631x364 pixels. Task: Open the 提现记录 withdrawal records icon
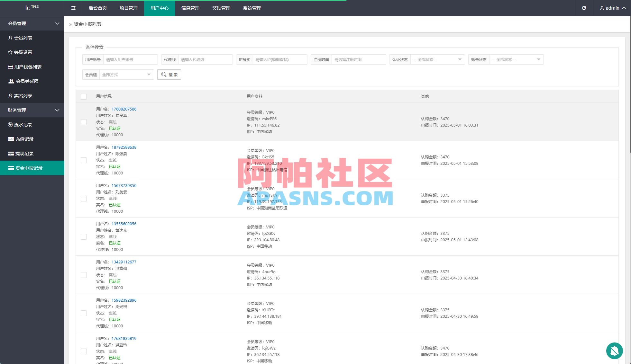click(x=10, y=153)
